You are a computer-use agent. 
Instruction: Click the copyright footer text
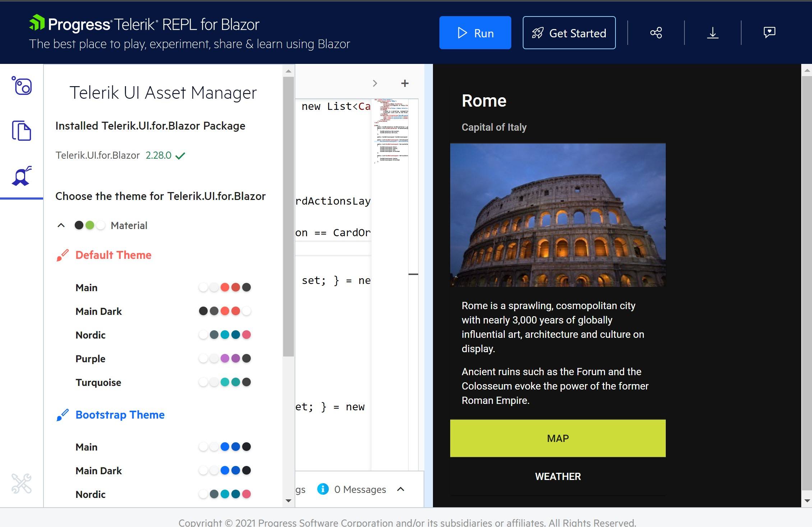pos(407,522)
